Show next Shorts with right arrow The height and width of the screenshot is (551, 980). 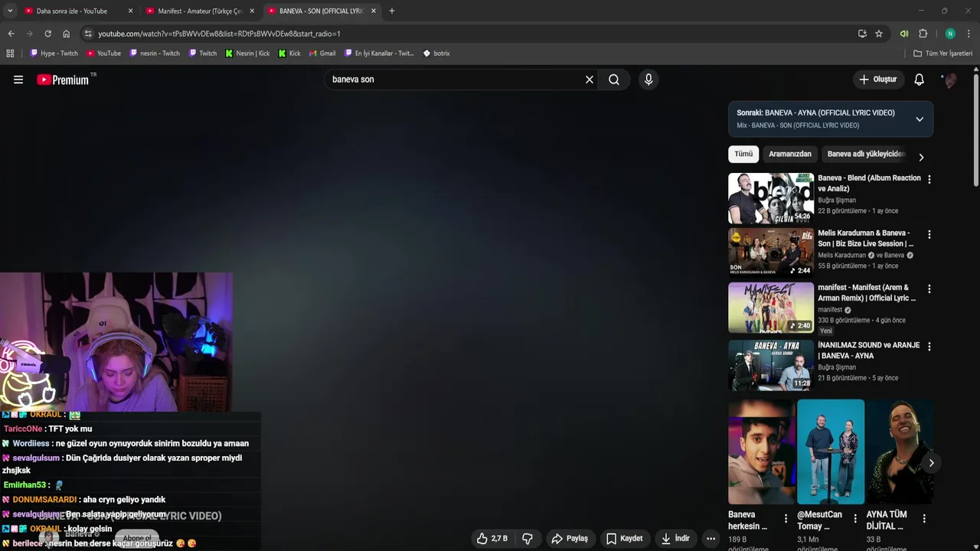(x=931, y=463)
